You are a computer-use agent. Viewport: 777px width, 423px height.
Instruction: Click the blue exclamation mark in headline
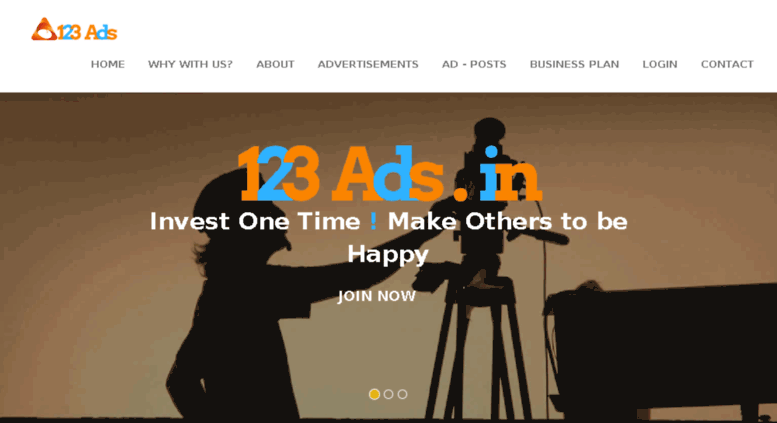(x=374, y=221)
